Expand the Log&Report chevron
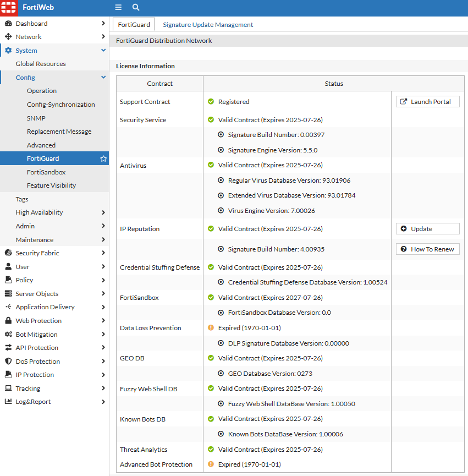The image size is (468, 476). coord(103,402)
